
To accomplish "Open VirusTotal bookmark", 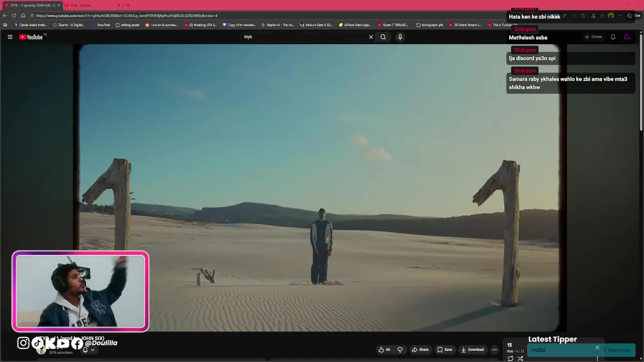I will (101, 25).
